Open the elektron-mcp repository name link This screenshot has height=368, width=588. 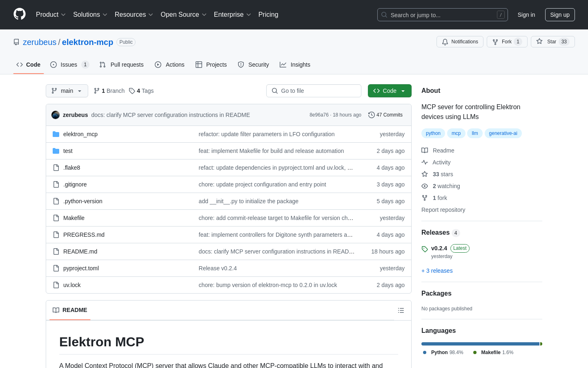(x=87, y=42)
